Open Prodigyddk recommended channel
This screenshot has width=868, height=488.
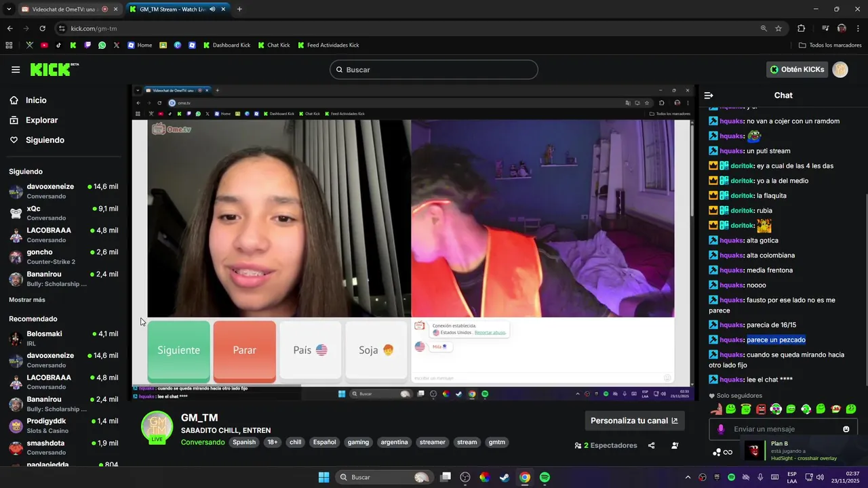coord(64,426)
